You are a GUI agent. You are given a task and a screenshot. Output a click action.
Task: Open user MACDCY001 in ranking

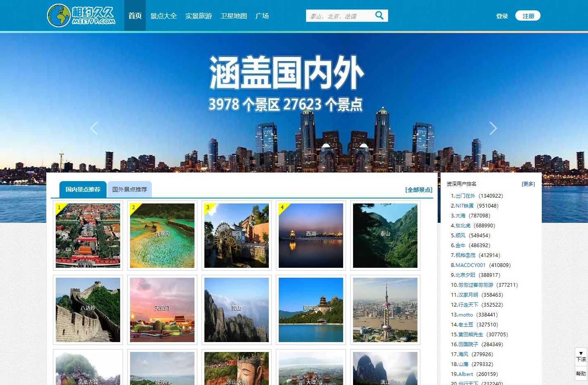tap(470, 265)
